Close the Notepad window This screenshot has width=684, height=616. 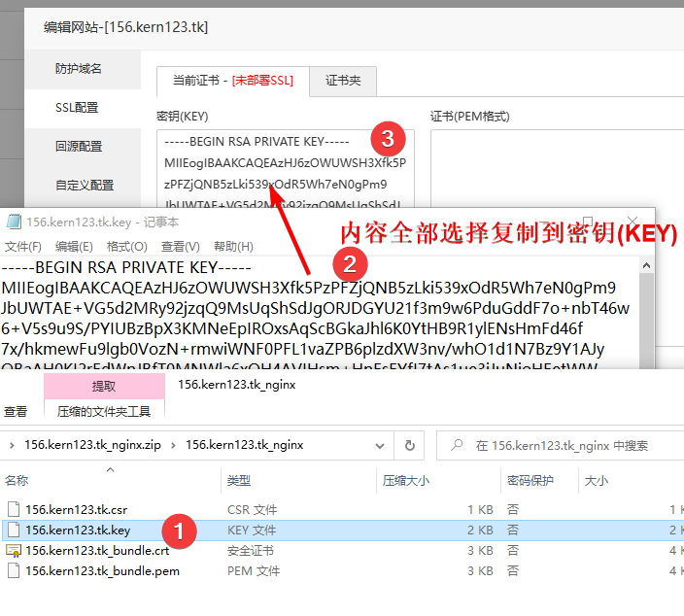(x=633, y=221)
